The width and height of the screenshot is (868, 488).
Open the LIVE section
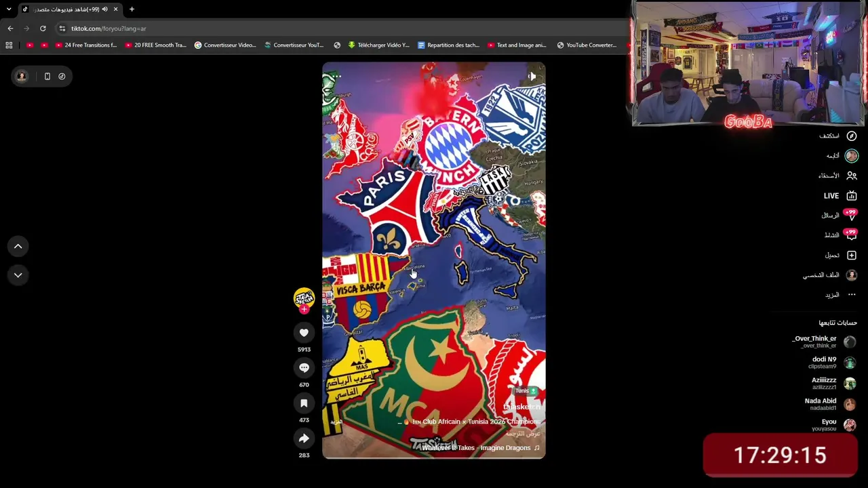(840, 196)
